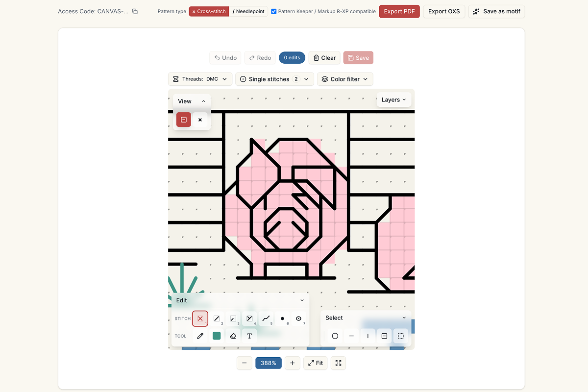Select three-quarter stitch type 4
The height and width of the screenshot is (392, 588).
pos(249,318)
